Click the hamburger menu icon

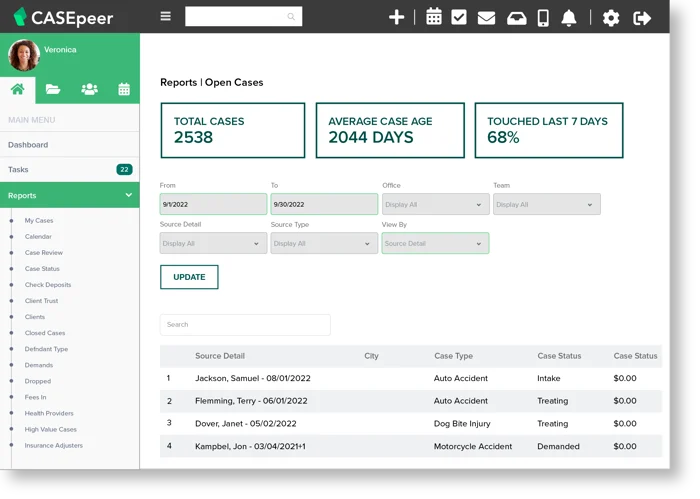[166, 17]
